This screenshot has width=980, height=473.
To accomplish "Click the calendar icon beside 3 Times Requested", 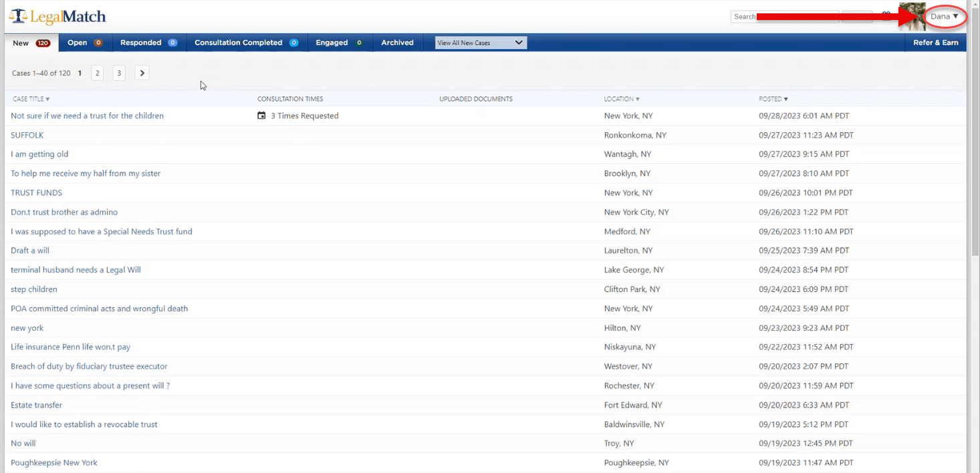I will coord(261,116).
